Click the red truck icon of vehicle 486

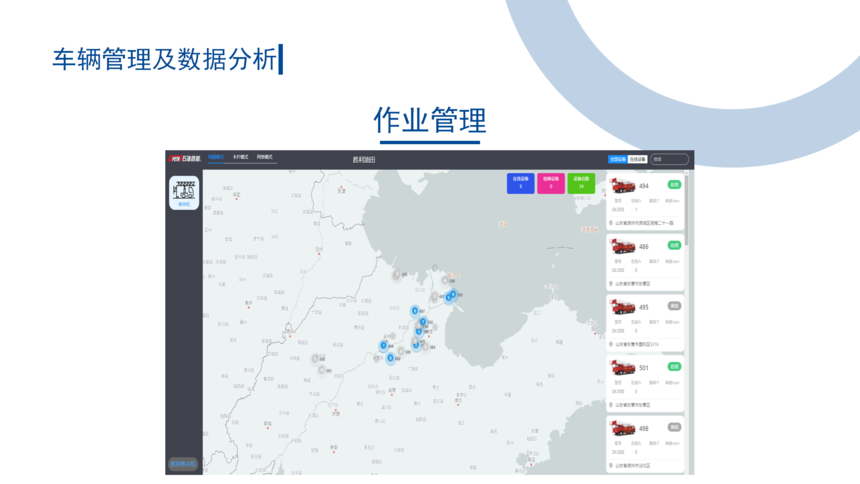coord(624,246)
